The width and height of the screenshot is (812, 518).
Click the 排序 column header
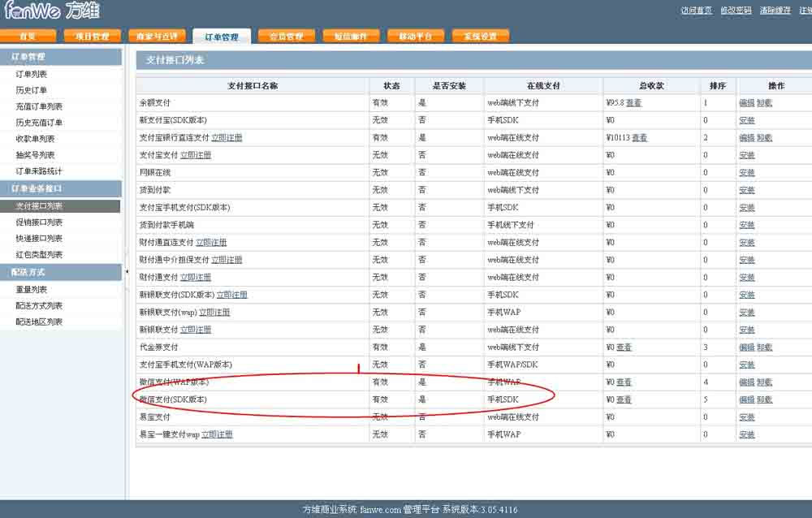(x=718, y=85)
